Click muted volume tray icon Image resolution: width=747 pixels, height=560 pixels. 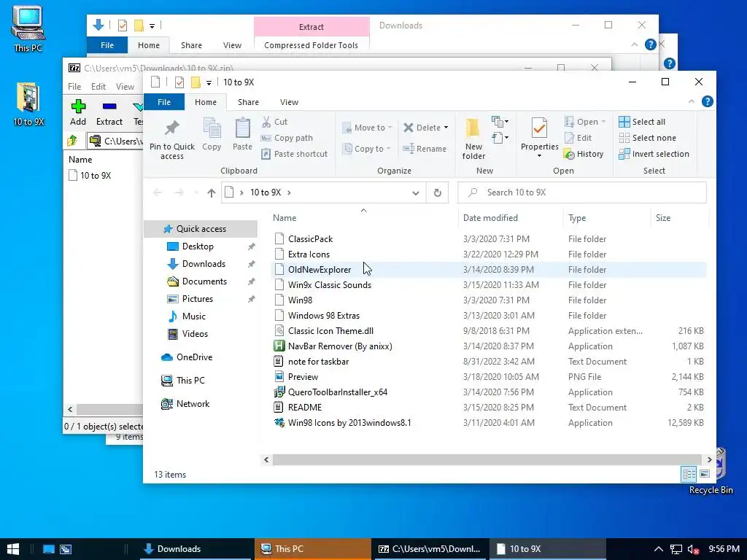coord(693,549)
